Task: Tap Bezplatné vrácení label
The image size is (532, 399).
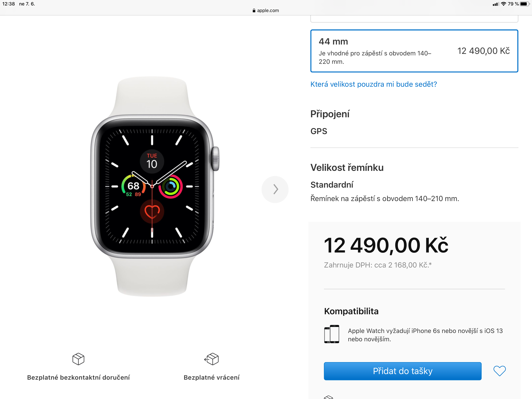Action: tap(211, 377)
